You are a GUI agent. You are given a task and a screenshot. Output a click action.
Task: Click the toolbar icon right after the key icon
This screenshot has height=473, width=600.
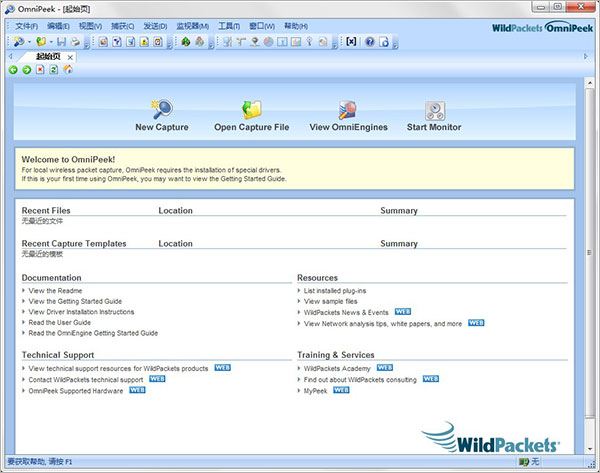323,41
